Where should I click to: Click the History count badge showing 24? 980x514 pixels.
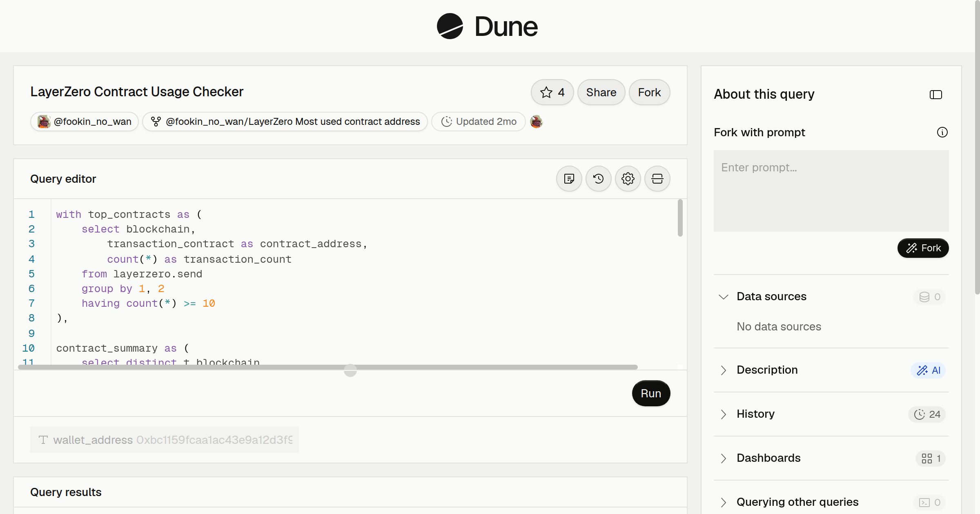click(927, 414)
